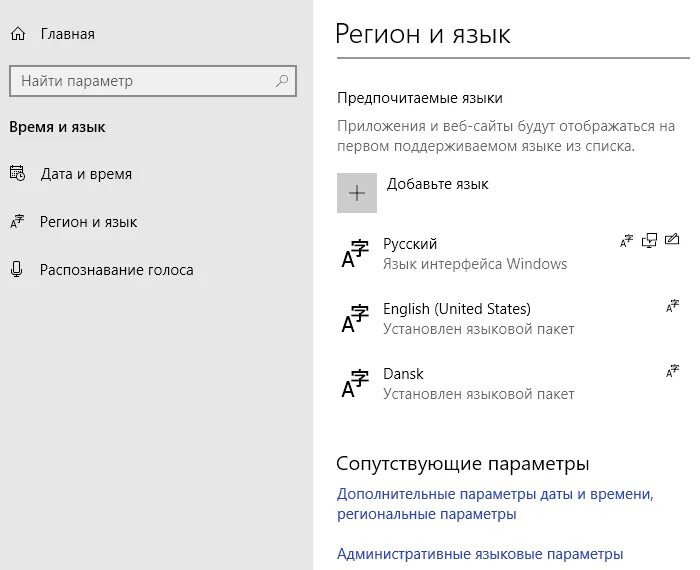
Task: Open Административные языковые параметры link
Action: (480, 554)
